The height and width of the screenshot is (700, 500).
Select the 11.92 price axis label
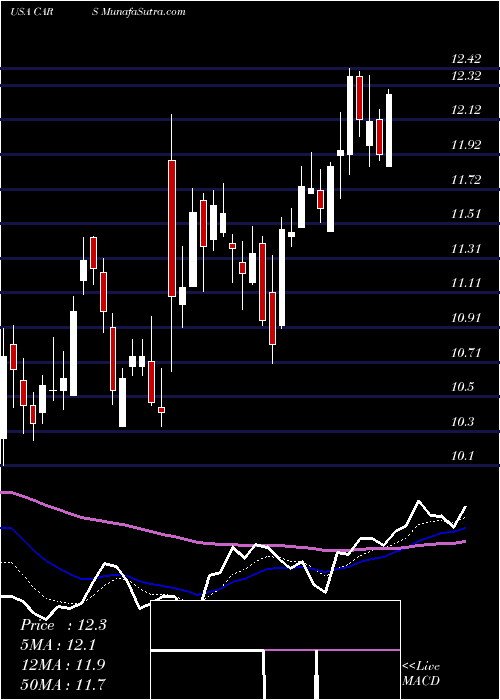pos(466,145)
